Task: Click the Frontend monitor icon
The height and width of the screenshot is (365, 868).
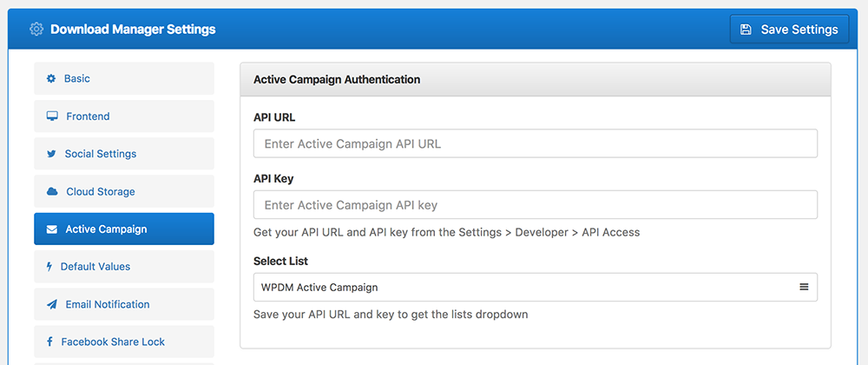Action: [52, 116]
